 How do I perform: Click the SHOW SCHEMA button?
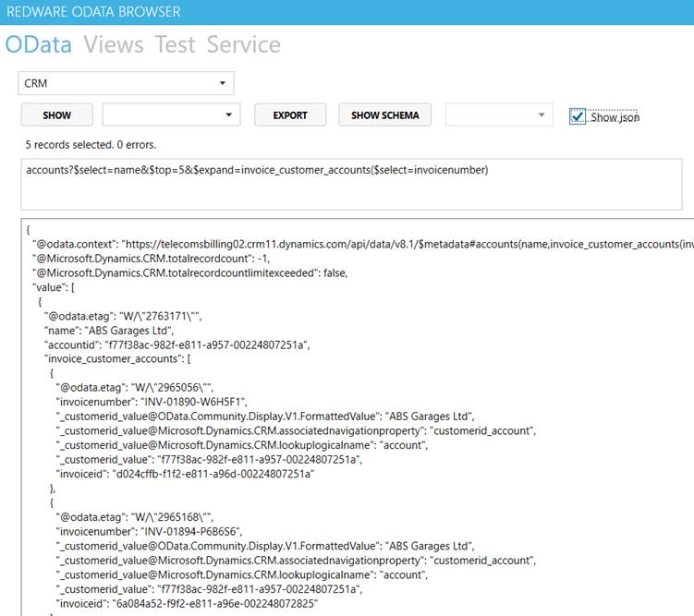pyautogui.click(x=384, y=115)
